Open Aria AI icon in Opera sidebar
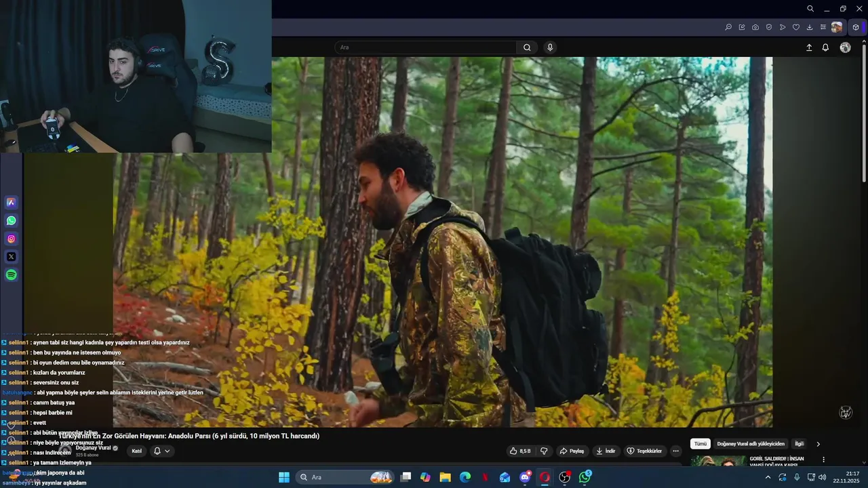868x488 pixels. (11, 202)
